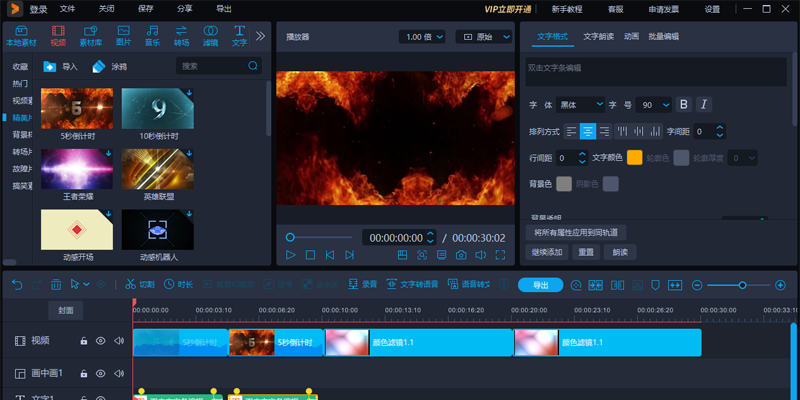Open the 转场 transitions tab

(x=181, y=36)
